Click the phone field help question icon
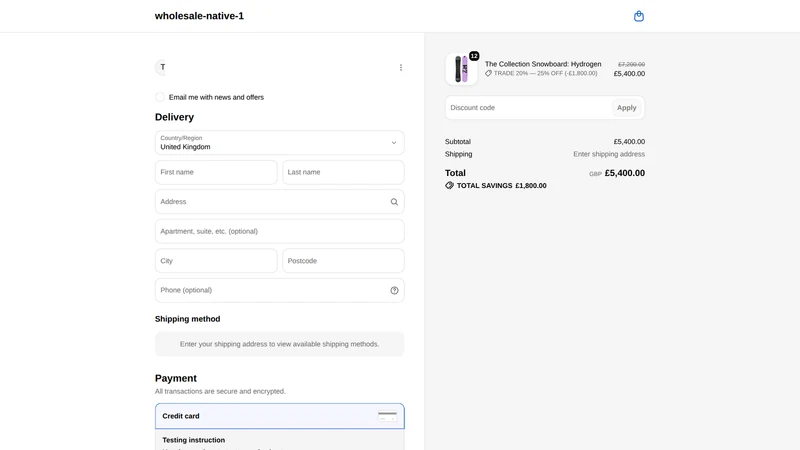800x450 pixels. [x=394, y=290]
